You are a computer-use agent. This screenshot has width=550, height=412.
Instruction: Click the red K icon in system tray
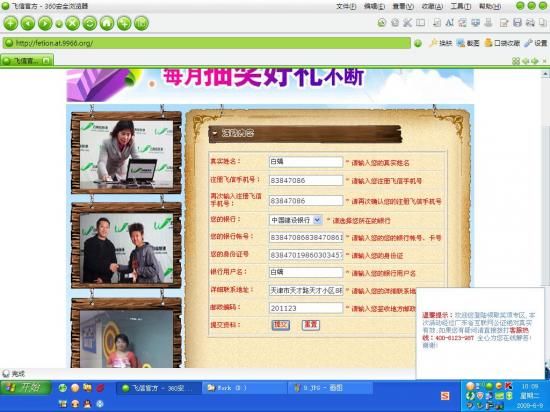pyautogui.click(x=508, y=386)
